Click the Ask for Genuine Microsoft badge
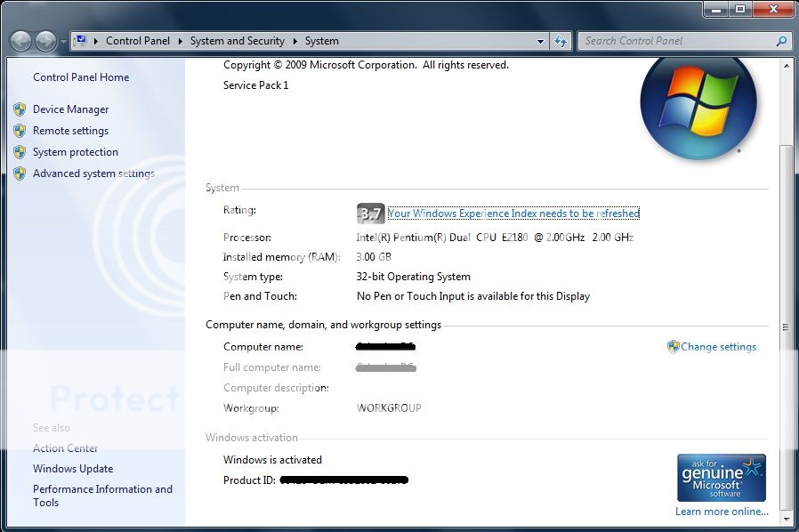Image resolution: width=799 pixels, height=532 pixels. tap(721, 478)
